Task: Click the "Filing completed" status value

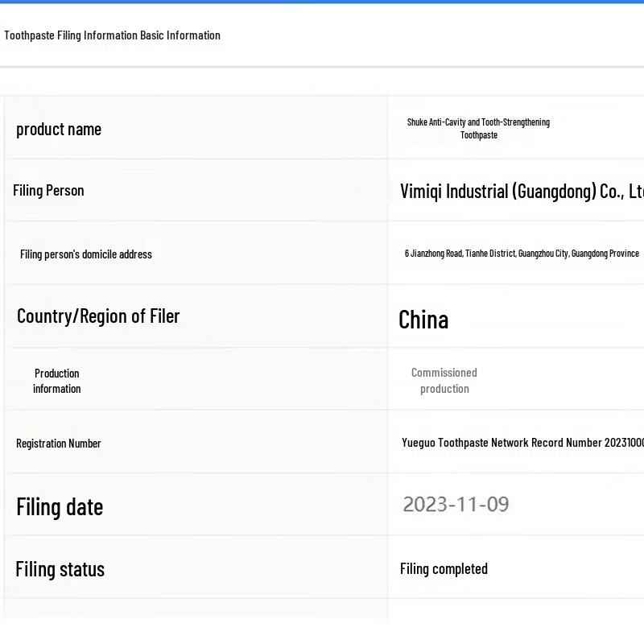Action: point(444,569)
